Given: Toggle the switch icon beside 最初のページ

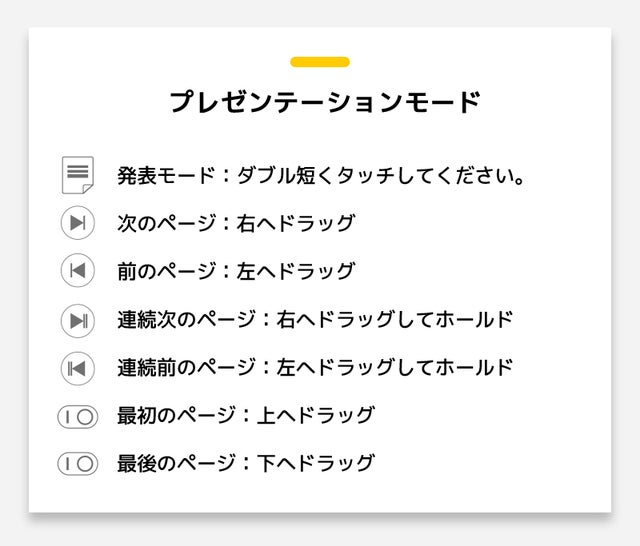Looking at the screenshot, I should (x=78, y=417).
